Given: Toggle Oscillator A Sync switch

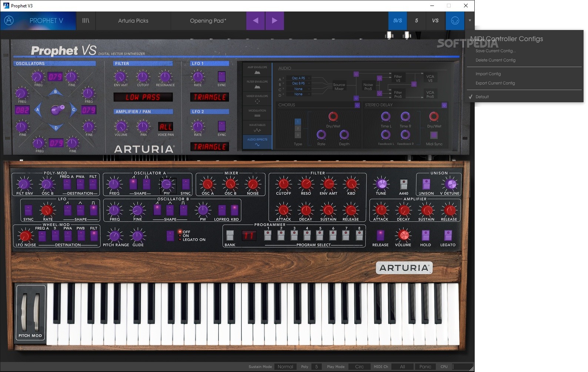Looking at the screenshot, I should tap(186, 184).
